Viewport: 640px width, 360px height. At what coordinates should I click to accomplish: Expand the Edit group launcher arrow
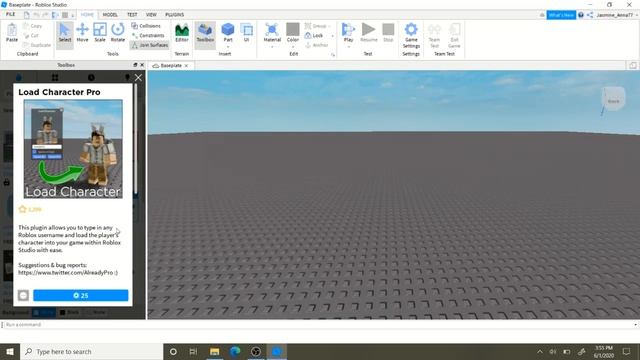333,55
